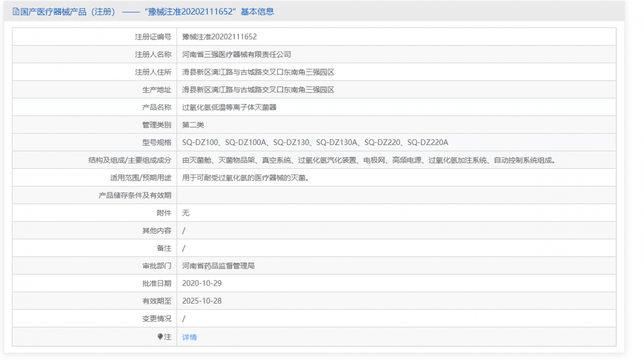Select model list starting with SQ-DZ100
The height and width of the screenshot is (360, 644).
click(315, 142)
